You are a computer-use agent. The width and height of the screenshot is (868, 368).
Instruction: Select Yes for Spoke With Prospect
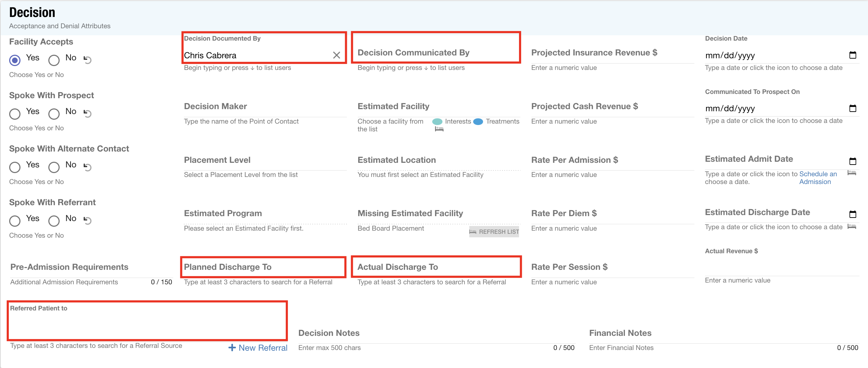tap(15, 114)
